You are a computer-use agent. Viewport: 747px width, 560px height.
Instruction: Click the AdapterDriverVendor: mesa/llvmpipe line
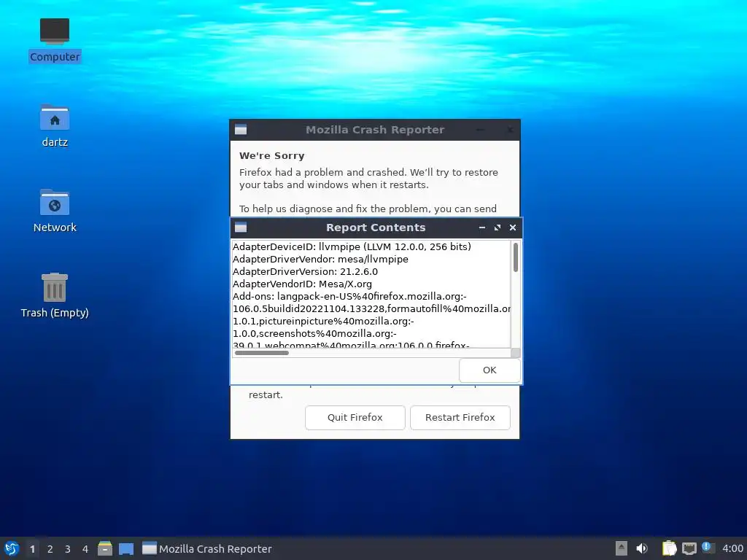pos(320,259)
